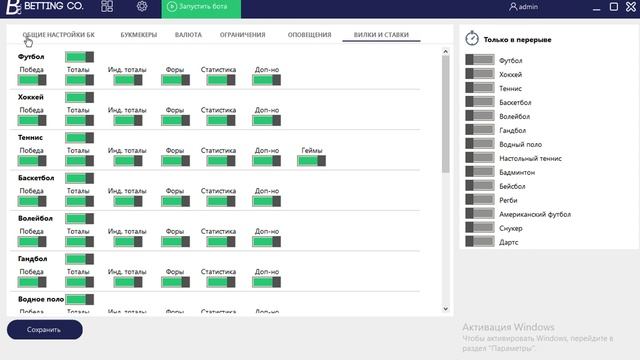Screen dimensions: 640x360
Task: Enable break-only Снукер switch
Action: pyautogui.click(x=480, y=227)
